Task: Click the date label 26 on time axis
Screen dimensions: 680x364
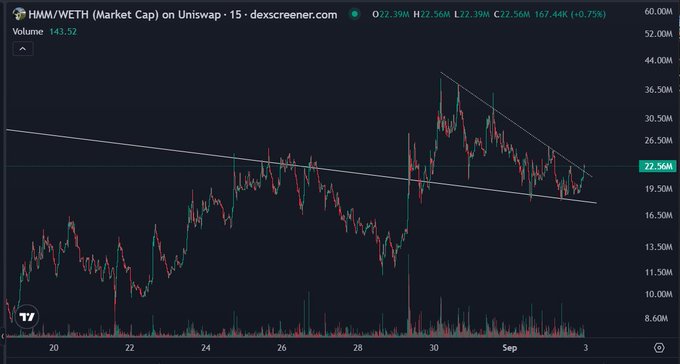Action: coord(282,348)
